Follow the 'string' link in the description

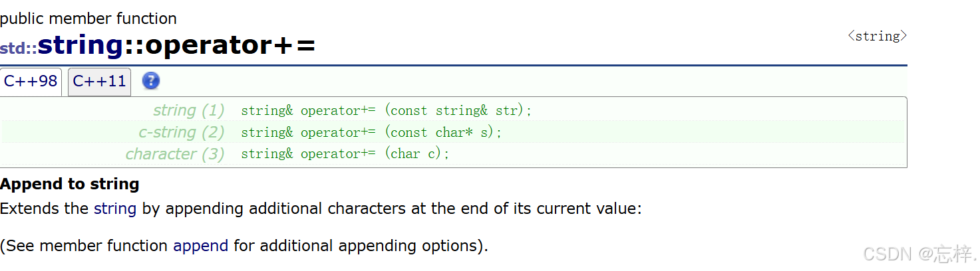pyautogui.click(x=115, y=209)
